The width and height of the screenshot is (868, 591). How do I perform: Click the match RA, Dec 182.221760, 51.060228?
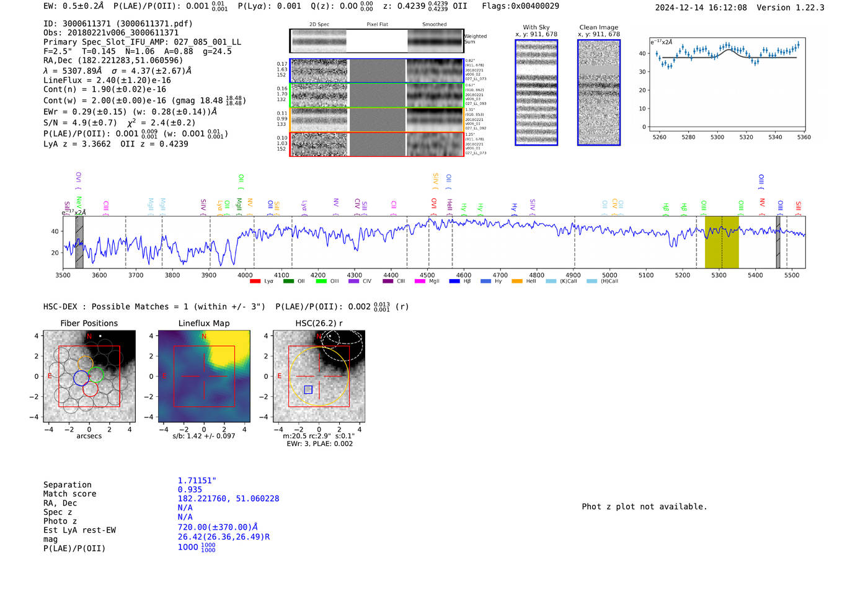228,499
